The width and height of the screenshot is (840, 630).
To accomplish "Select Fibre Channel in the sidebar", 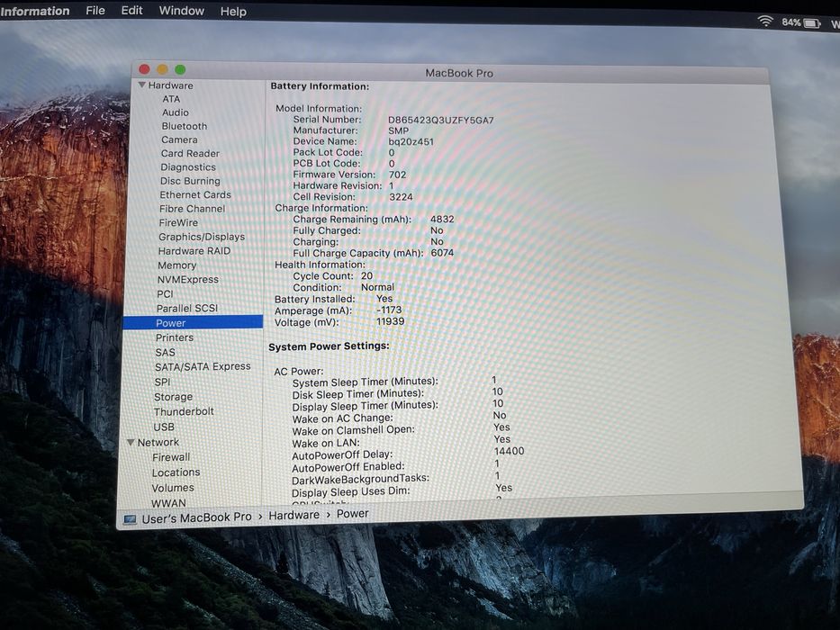I will [x=192, y=209].
